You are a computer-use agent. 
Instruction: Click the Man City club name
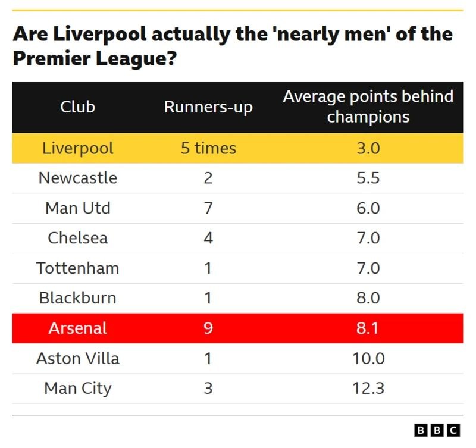(x=77, y=389)
